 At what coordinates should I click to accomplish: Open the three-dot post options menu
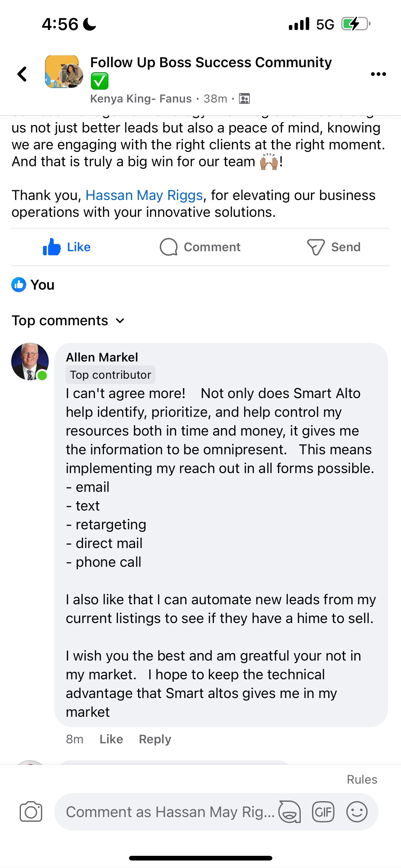pos(378,74)
